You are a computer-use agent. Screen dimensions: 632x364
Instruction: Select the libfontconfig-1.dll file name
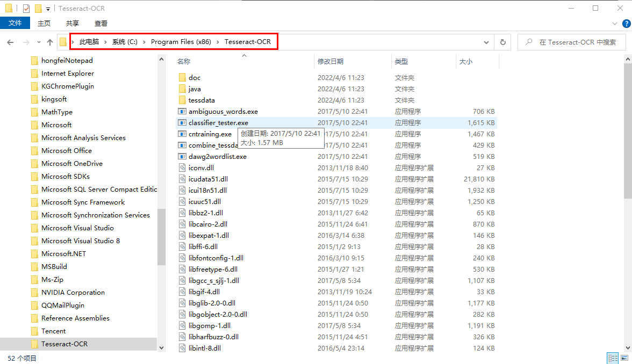point(216,258)
